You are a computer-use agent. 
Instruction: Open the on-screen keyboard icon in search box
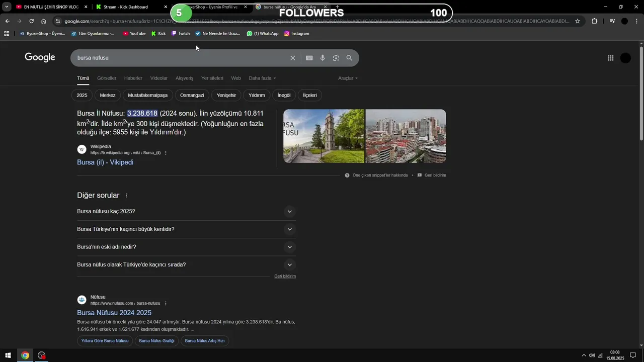[x=309, y=58]
